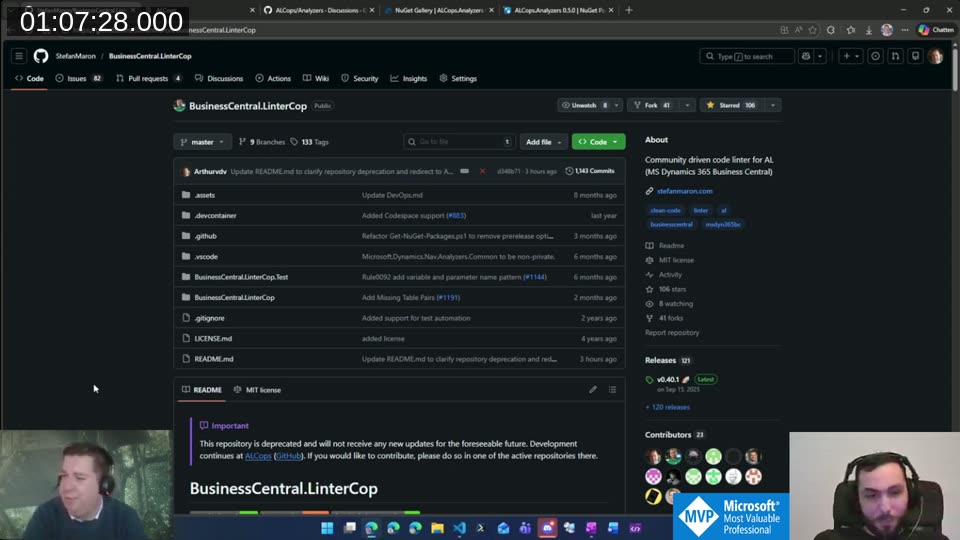Expand commit message ellipsis button
This screenshot has width=960, height=540.
(x=465, y=171)
